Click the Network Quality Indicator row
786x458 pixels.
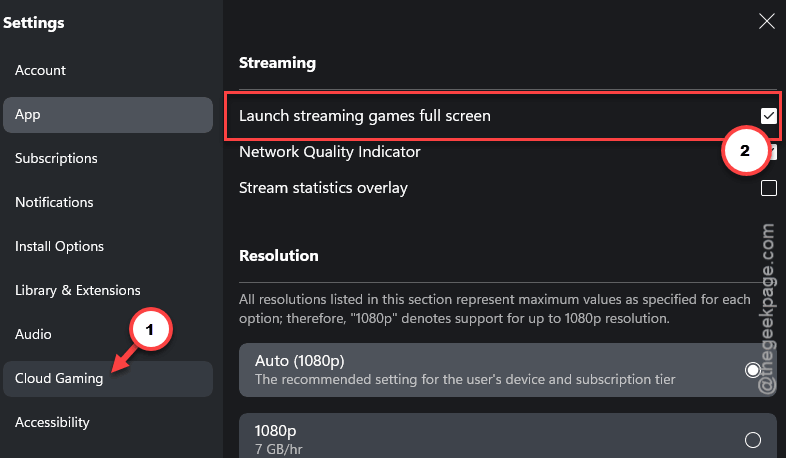[508, 152]
